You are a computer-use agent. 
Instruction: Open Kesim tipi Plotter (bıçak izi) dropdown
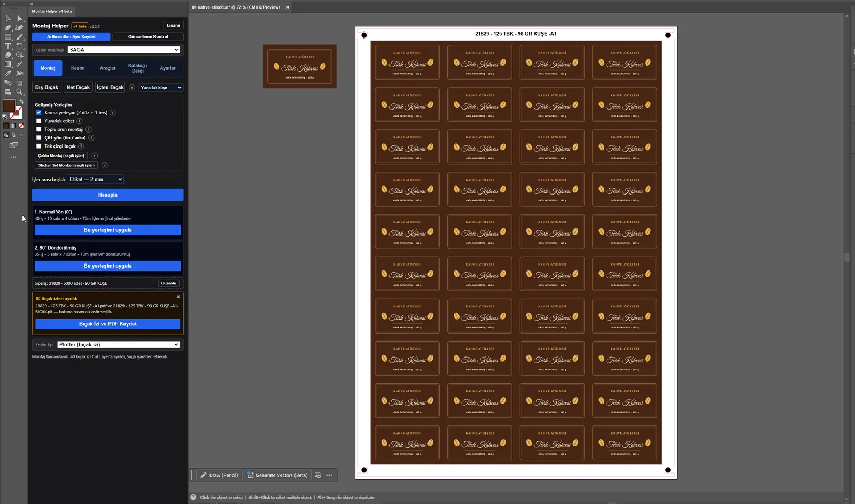click(119, 345)
